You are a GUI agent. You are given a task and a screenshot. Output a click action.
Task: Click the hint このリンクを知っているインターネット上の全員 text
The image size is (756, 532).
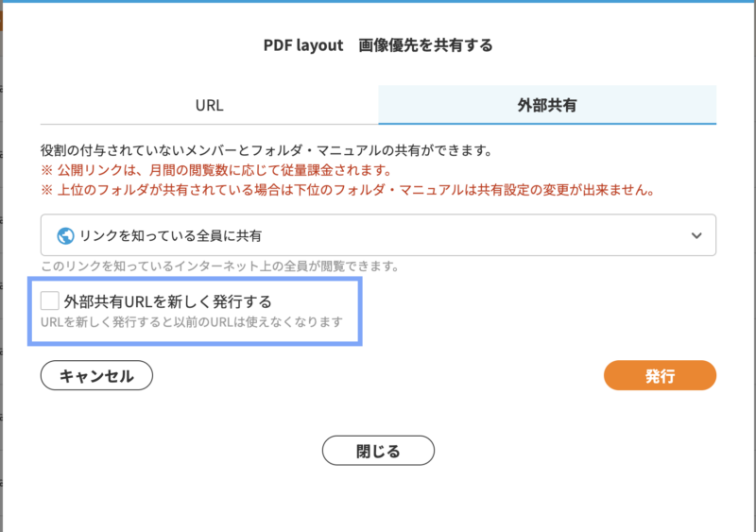pos(220,266)
